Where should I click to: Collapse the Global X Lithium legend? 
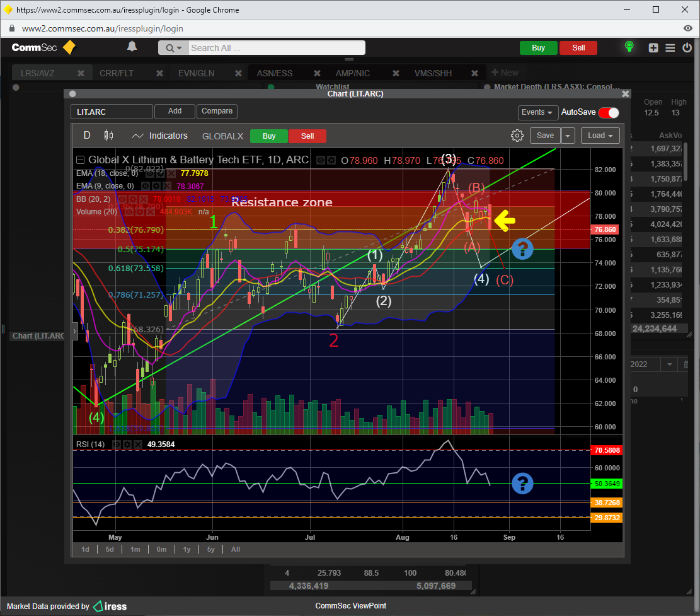(x=80, y=160)
